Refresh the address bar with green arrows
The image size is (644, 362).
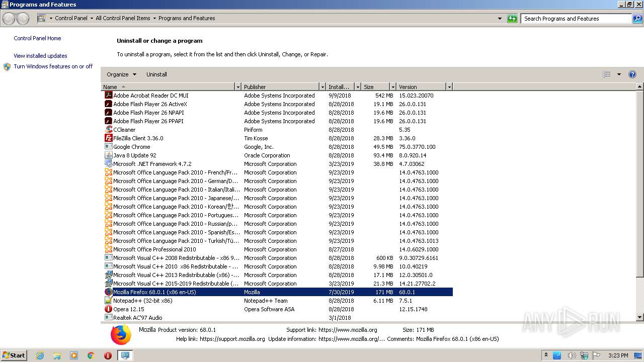point(512,19)
